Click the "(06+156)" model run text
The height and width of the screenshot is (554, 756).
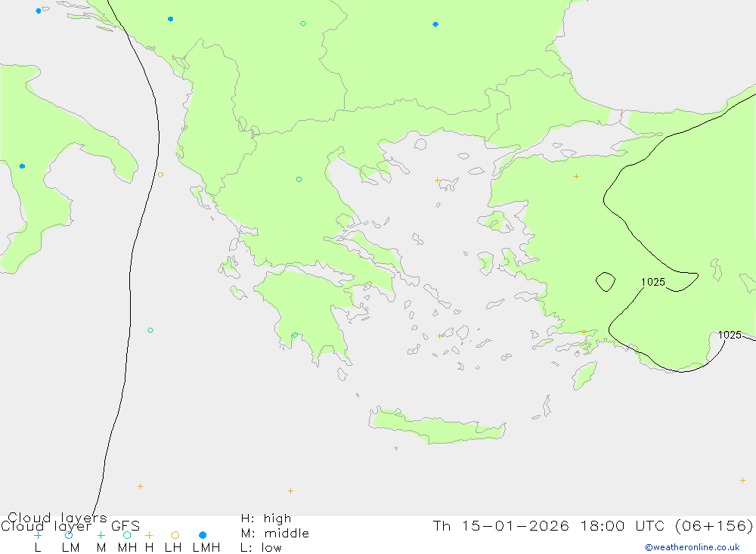(x=714, y=525)
